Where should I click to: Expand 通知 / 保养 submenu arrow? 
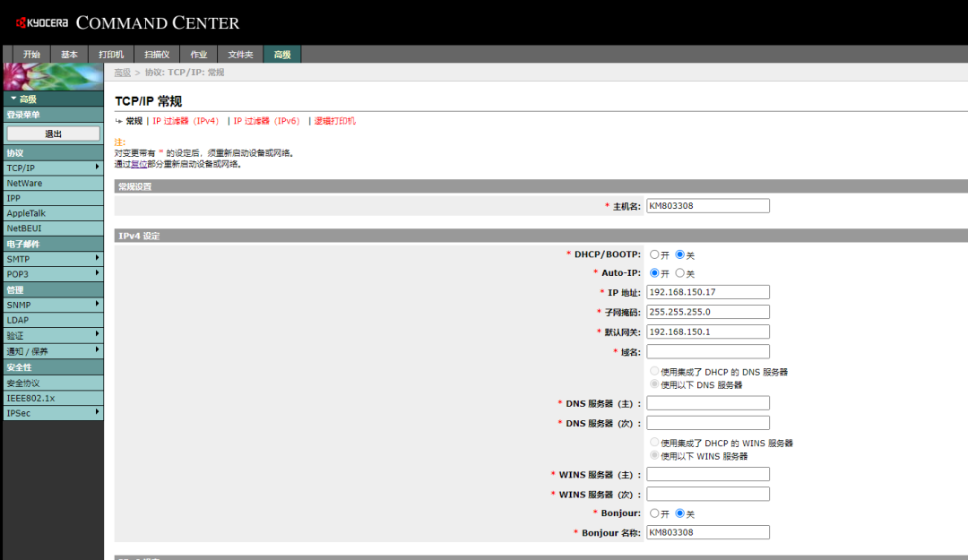(x=97, y=350)
